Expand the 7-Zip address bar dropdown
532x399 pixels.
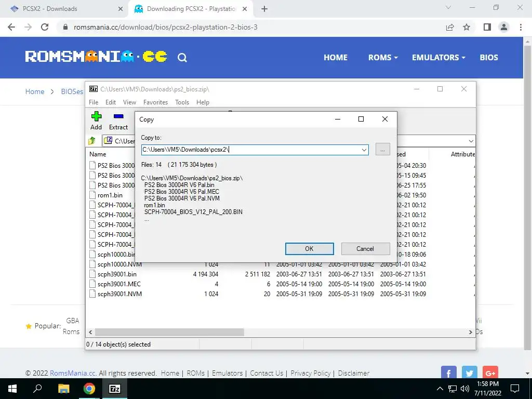[471, 141]
